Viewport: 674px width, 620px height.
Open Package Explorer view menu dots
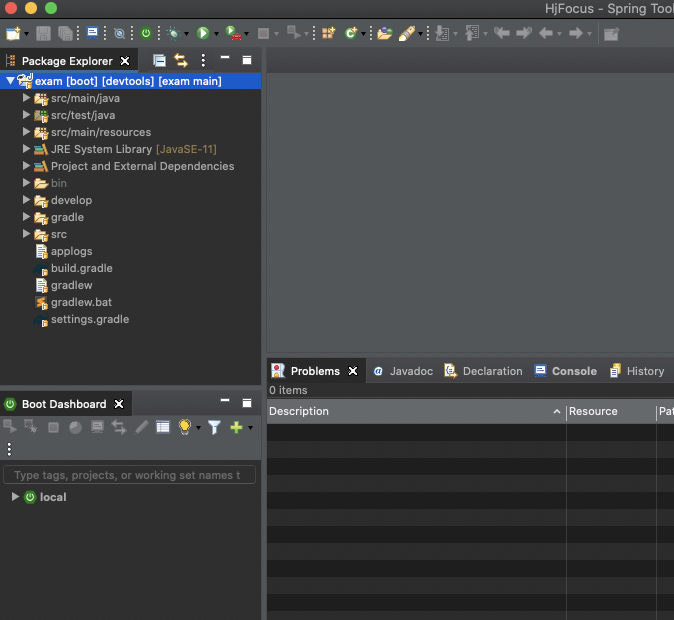[x=203, y=61]
